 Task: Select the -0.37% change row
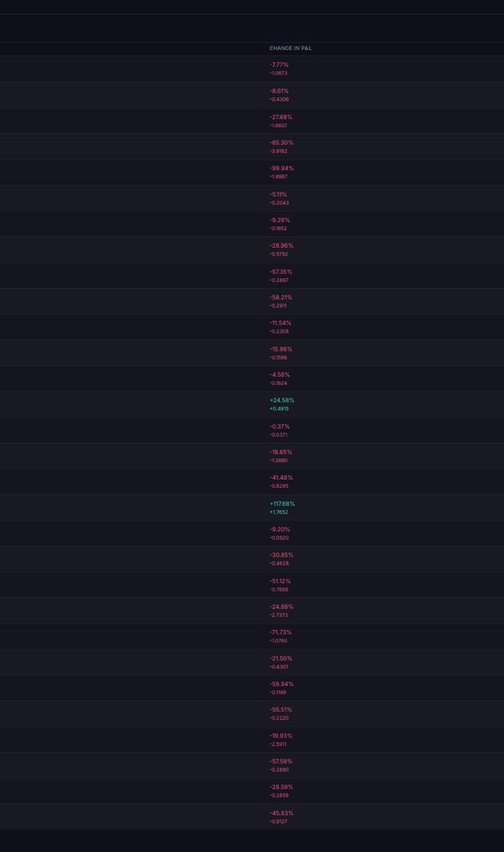click(252, 430)
